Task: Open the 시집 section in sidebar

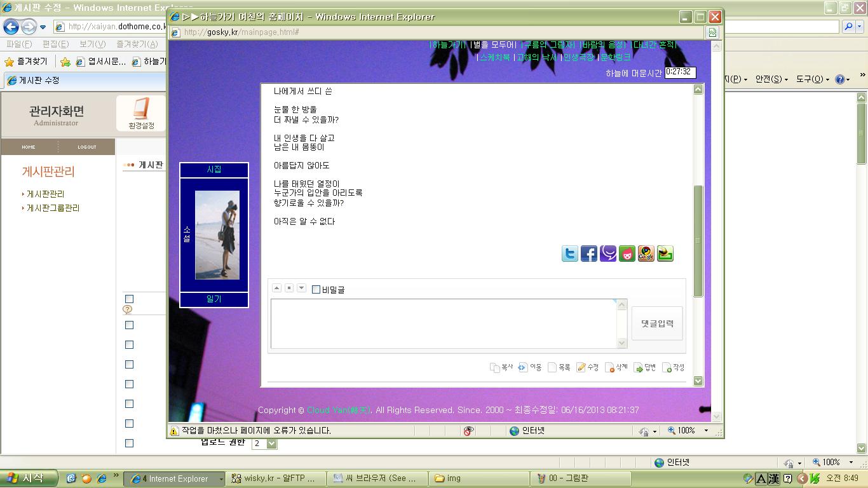Action: pos(214,170)
